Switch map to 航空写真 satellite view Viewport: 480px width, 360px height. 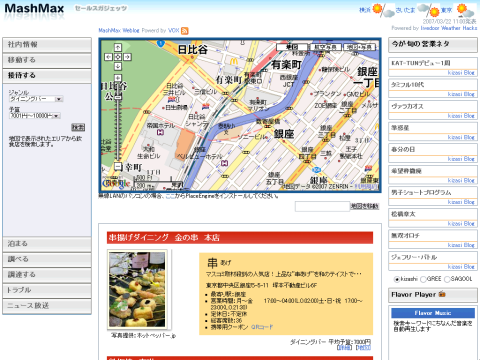click(326, 47)
